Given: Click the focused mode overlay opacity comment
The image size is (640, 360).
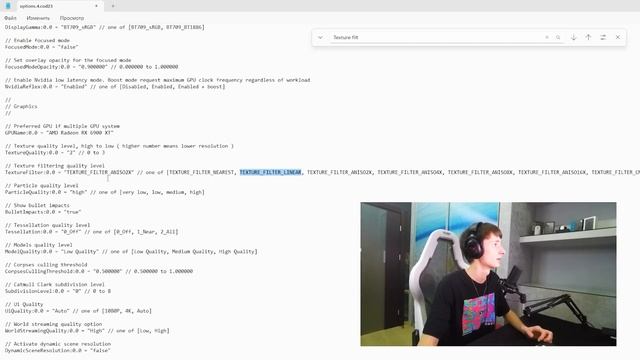Looking at the screenshot, I should (68, 60).
